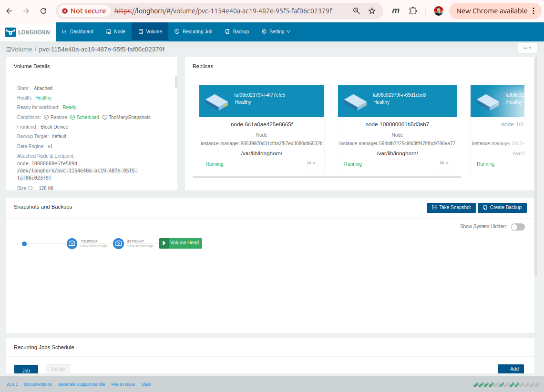Screen dimensions: 544x392
Task: Click the Take Snapshot button
Action: click(451, 208)
